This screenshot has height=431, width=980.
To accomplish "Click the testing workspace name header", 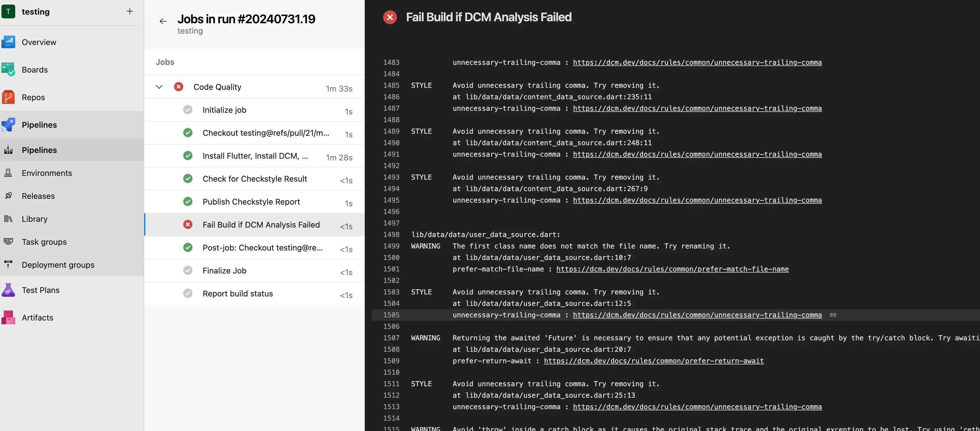I will (x=36, y=11).
